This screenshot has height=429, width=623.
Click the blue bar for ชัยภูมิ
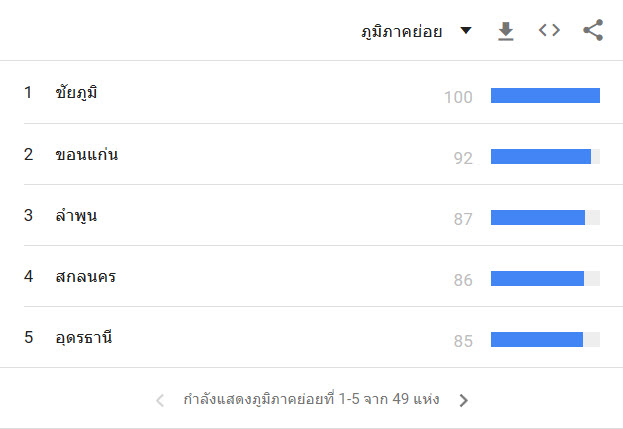[545, 96]
